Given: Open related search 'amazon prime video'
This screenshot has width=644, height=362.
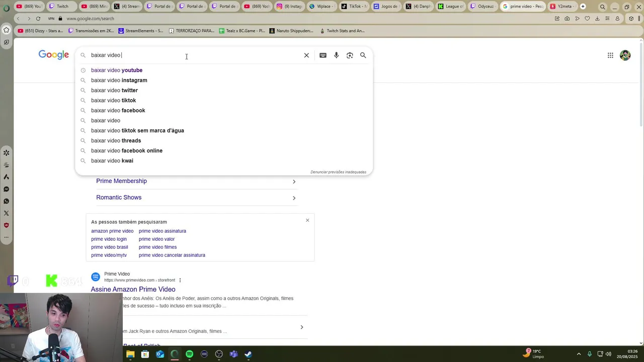Looking at the screenshot, I should point(112,231).
